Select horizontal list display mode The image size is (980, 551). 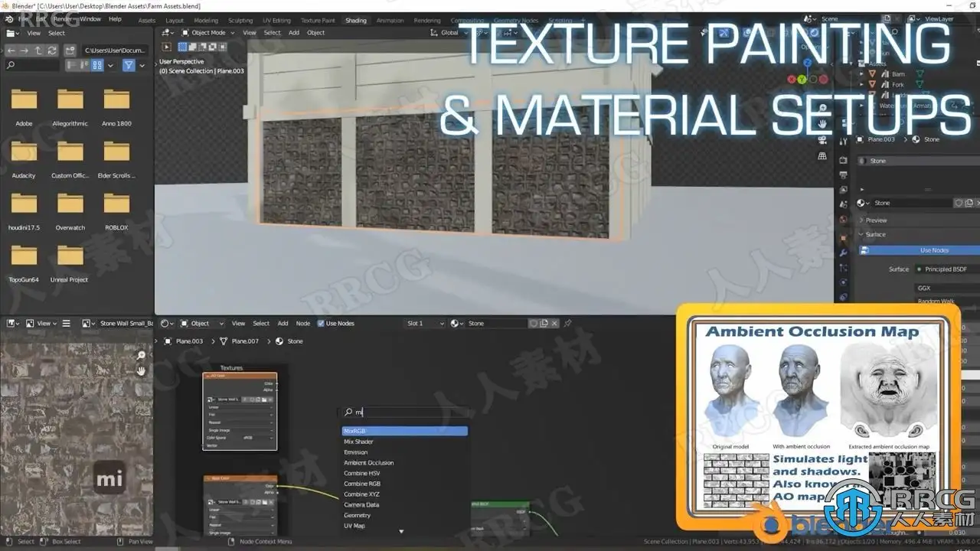tap(85, 66)
